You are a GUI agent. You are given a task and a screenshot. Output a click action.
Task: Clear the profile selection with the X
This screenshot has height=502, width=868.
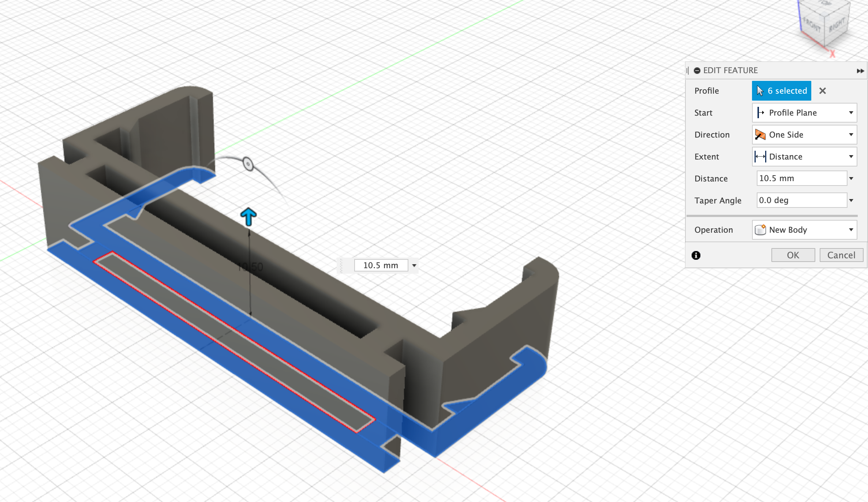(x=822, y=91)
